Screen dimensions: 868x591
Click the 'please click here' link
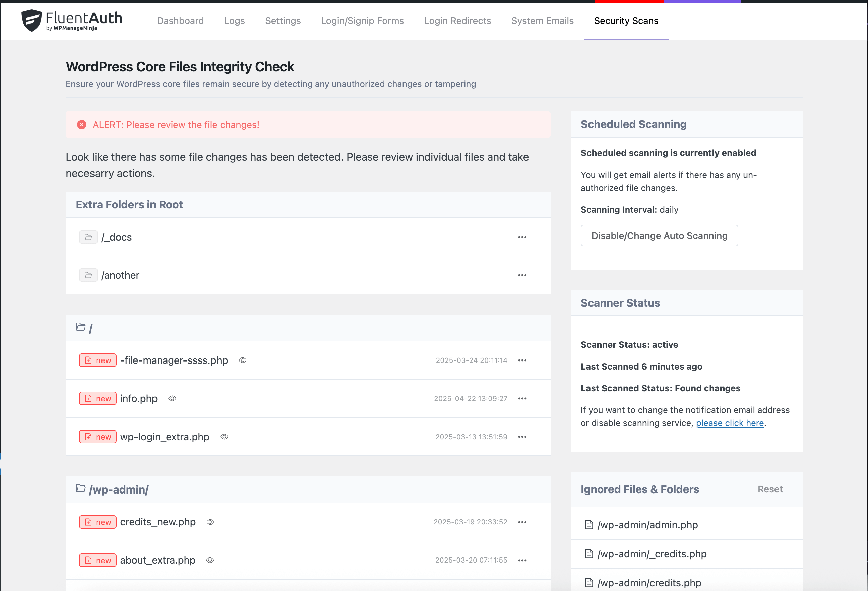tap(730, 423)
